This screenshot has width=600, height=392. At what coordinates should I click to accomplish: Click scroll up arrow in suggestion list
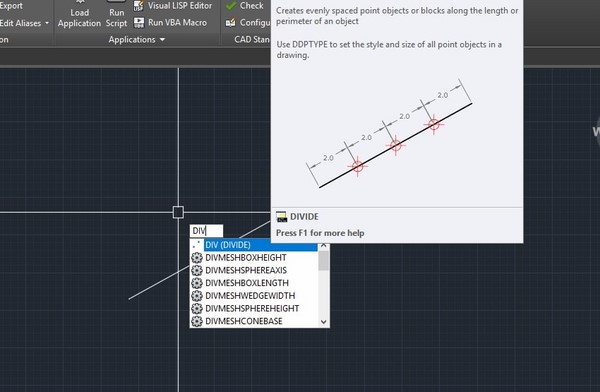point(324,245)
